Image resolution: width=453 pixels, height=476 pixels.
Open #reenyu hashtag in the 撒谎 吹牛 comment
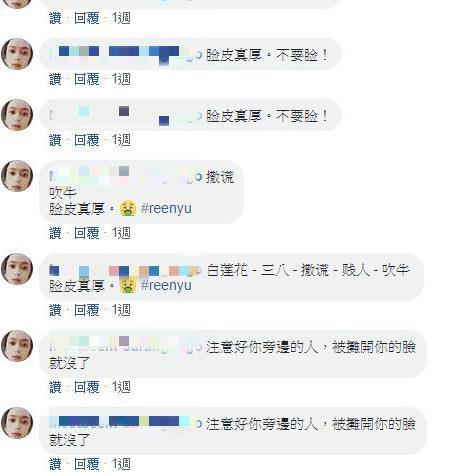point(166,208)
